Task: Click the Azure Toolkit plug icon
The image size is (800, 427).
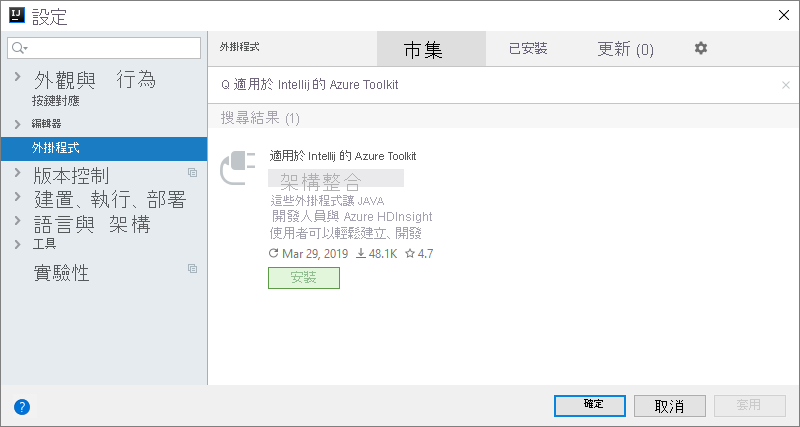Action: pyautogui.click(x=237, y=168)
